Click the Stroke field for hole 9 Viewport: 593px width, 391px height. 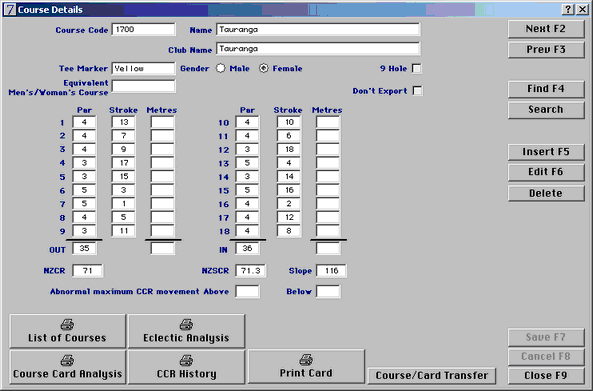[x=124, y=231]
